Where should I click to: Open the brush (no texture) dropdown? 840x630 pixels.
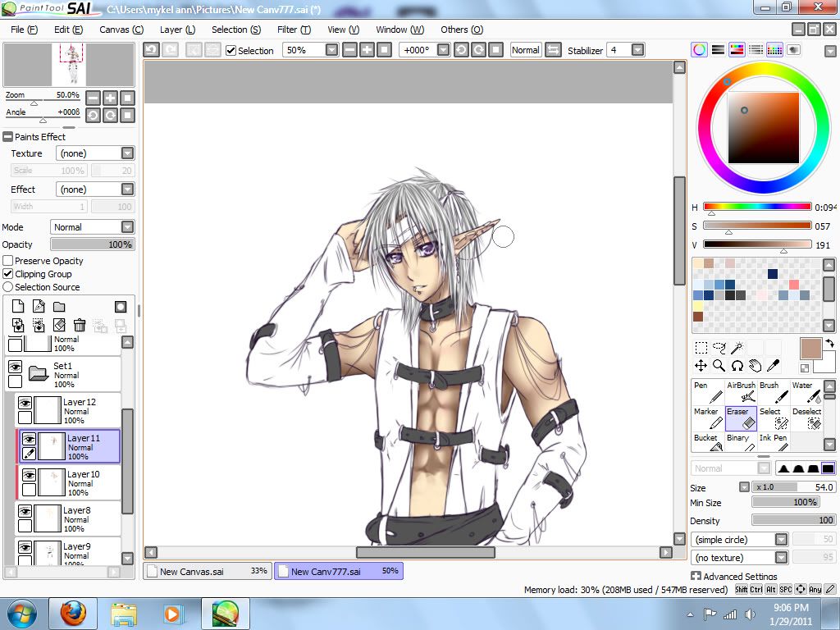pos(740,558)
